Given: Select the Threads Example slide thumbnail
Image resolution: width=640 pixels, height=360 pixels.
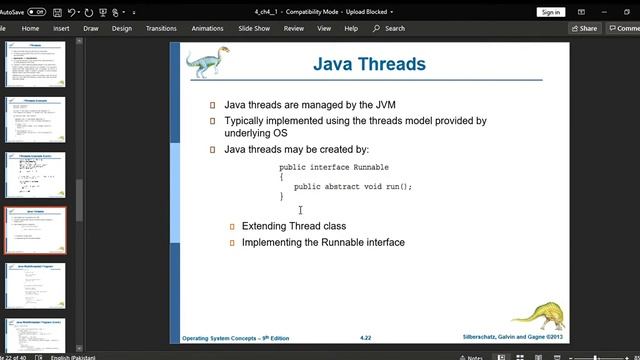Looking at the screenshot, I should [35, 120].
